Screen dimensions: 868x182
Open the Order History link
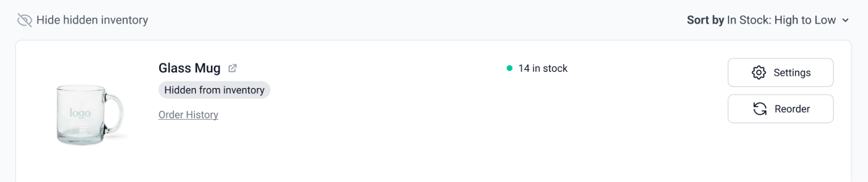pos(188,115)
